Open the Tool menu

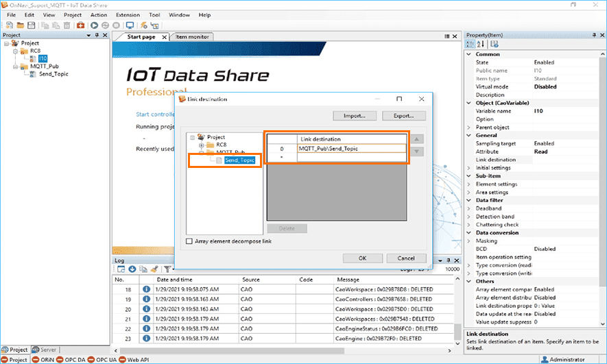154,15
